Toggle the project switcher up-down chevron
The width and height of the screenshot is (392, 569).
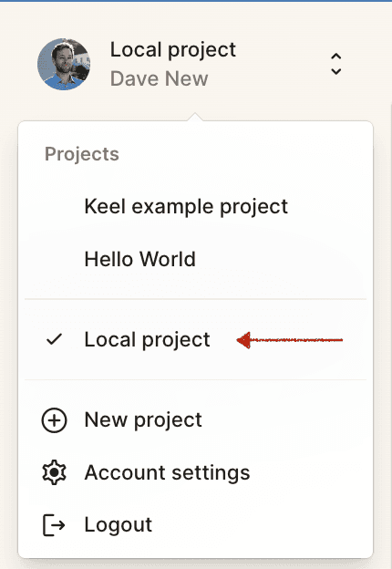336,64
